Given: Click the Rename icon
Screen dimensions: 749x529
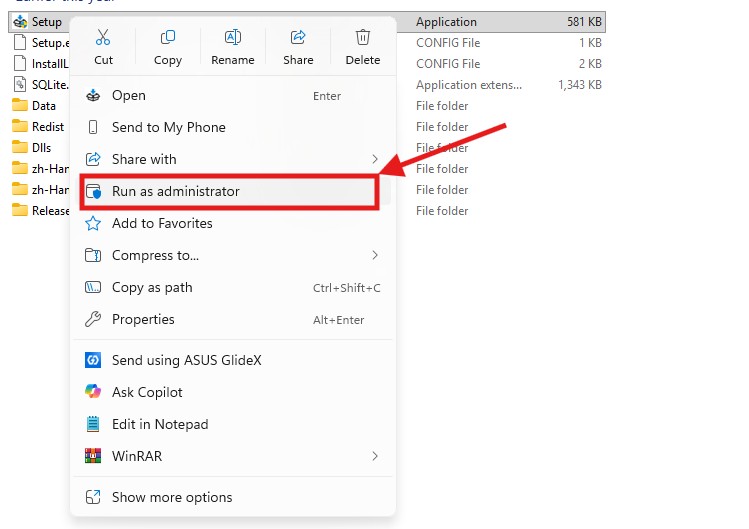Looking at the screenshot, I should pyautogui.click(x=233, y=37).
